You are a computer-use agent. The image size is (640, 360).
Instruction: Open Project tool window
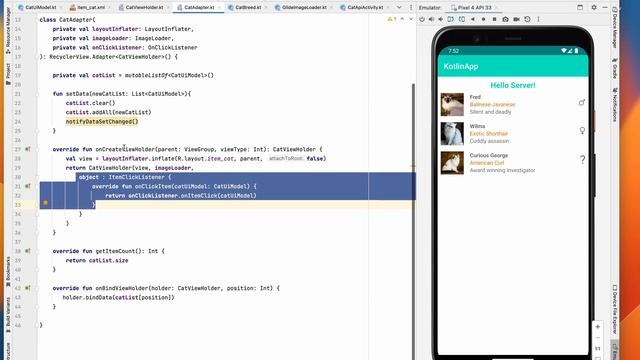pyautogui.click(x=8, y=74)
